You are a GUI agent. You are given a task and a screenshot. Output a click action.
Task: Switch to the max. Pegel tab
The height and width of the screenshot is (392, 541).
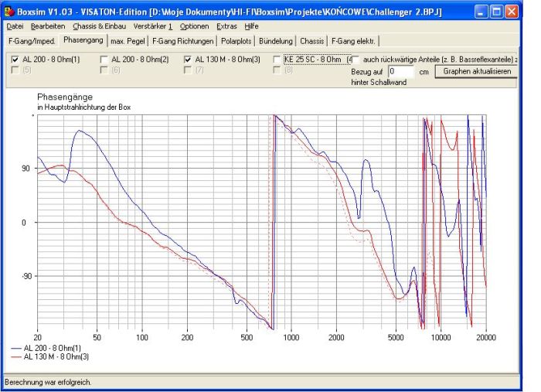coord(128,41)
